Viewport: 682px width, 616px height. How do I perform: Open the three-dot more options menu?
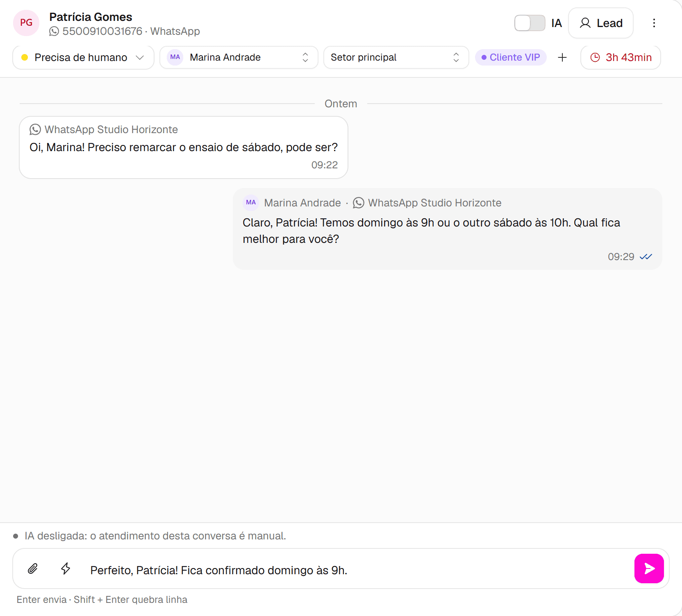654,23
